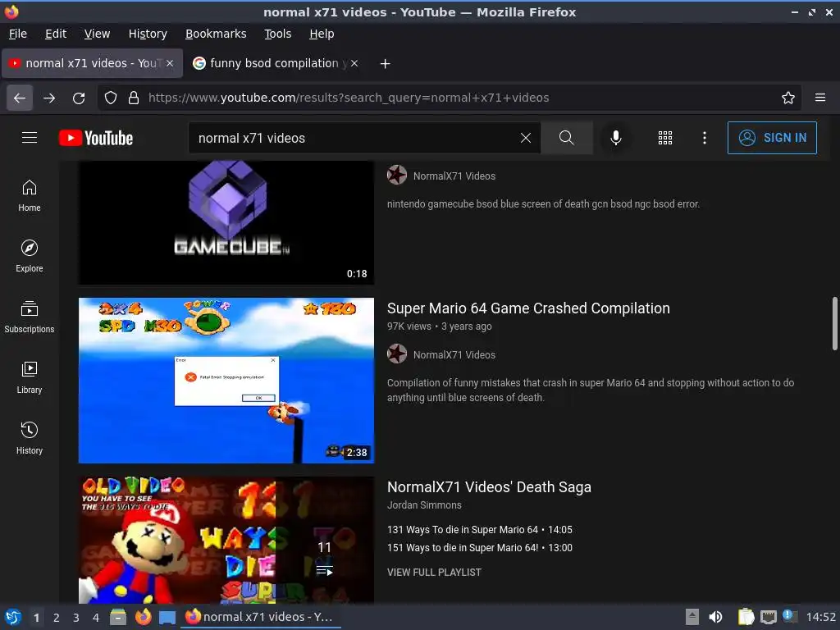The height and width of the screenshot is (630, 840).
Task: Open the Bookmarks menu
Action: 216,34
